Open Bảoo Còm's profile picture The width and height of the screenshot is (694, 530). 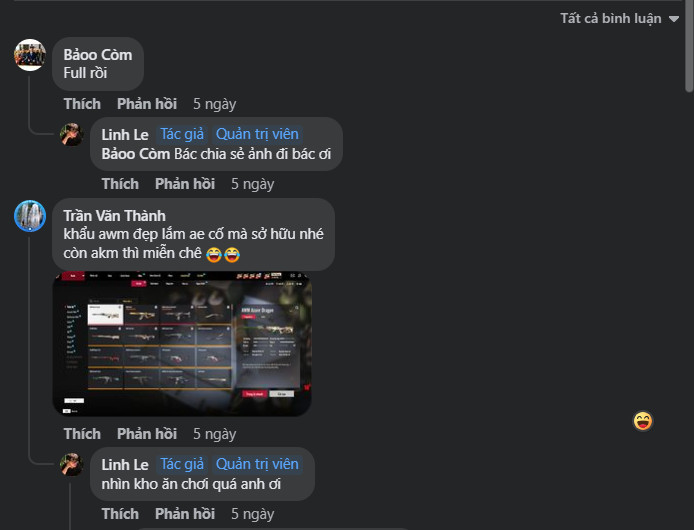point(30,55)
